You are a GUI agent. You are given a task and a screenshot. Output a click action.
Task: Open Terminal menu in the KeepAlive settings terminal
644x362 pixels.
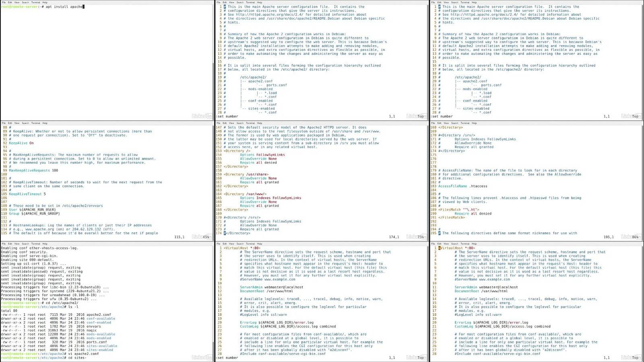click(x=36, y=123)
